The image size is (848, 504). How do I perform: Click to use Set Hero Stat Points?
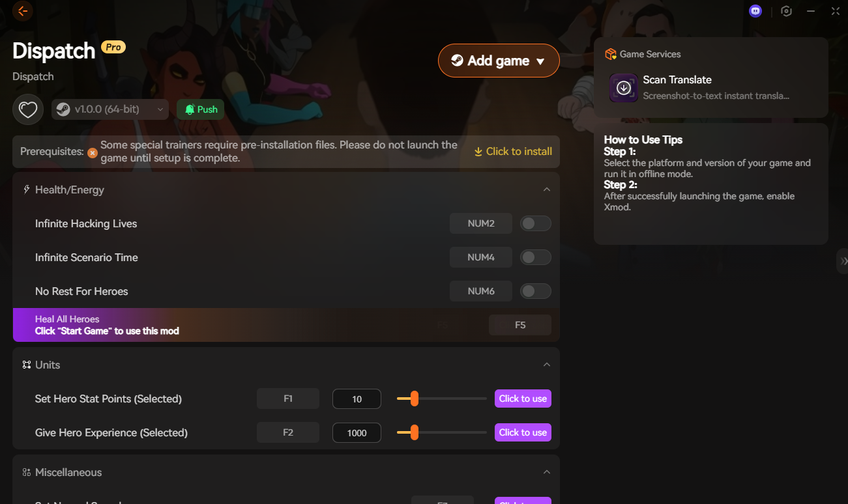click(523, 399)
